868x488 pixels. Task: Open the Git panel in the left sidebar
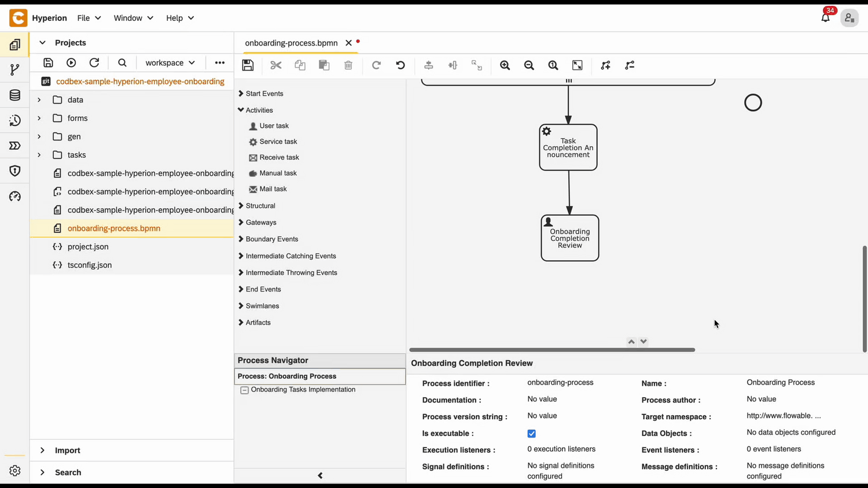[15, 70]
